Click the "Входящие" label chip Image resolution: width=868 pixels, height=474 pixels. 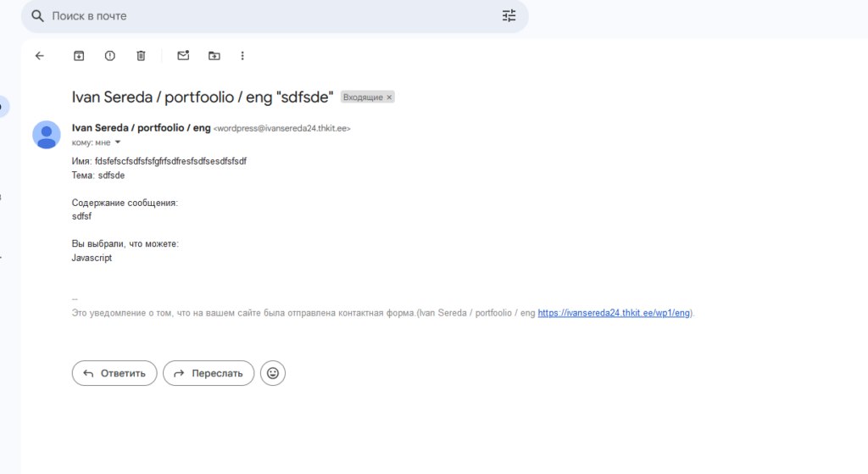(363, 98)
